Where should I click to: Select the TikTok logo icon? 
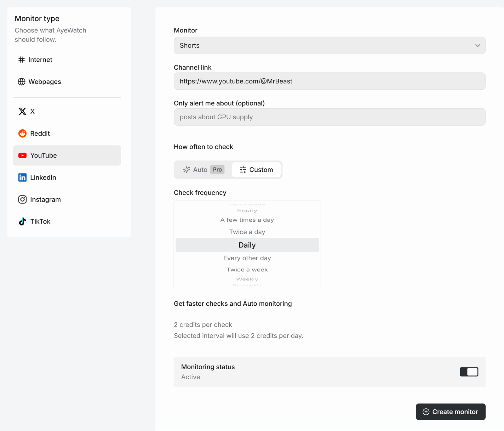22,222
